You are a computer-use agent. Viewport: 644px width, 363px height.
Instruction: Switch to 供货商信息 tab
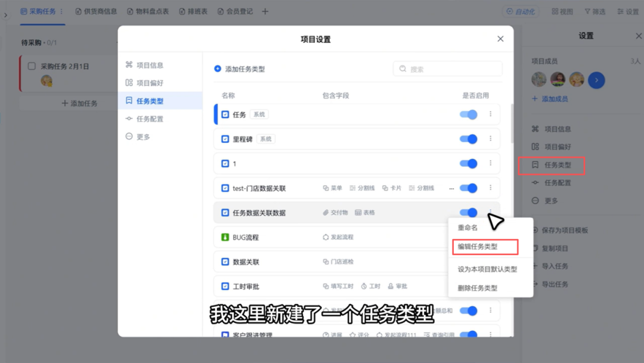[96, 11]
